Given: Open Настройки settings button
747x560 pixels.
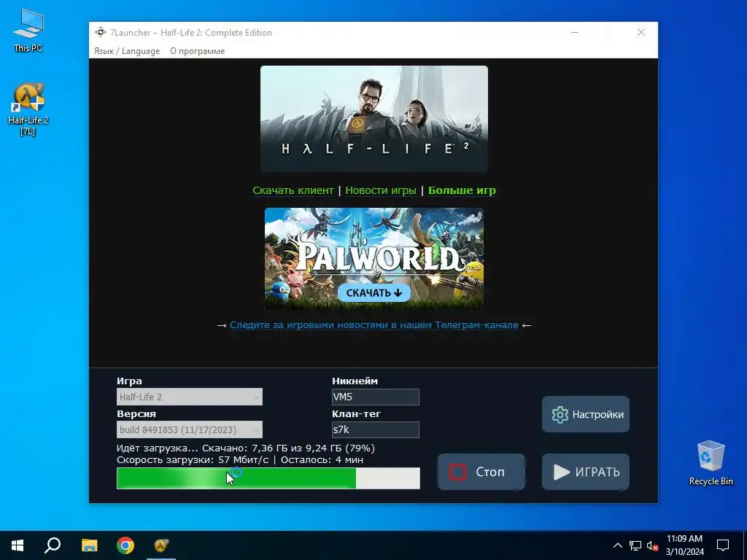Looking at the screenshot, I should (586, 414).
